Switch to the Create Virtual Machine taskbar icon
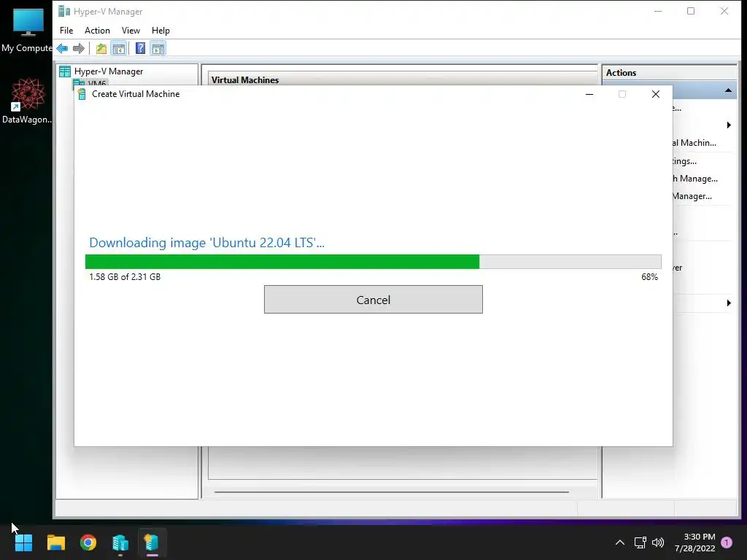This screenshot has height=560, width=747. click(x=152, y=542)
